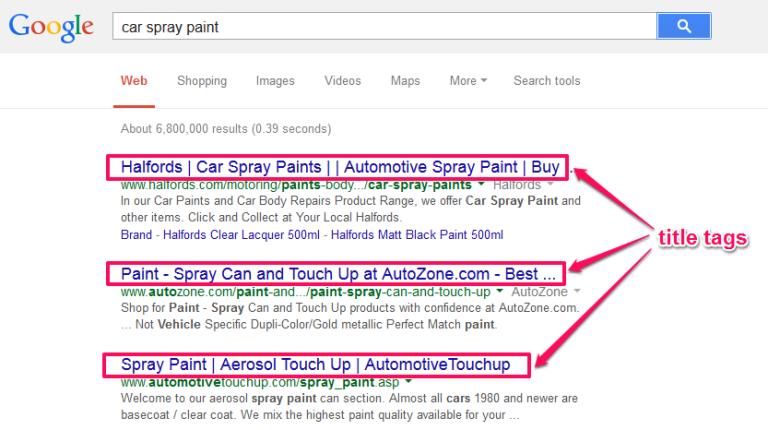Go to the Maps tab

coord(405,81)
